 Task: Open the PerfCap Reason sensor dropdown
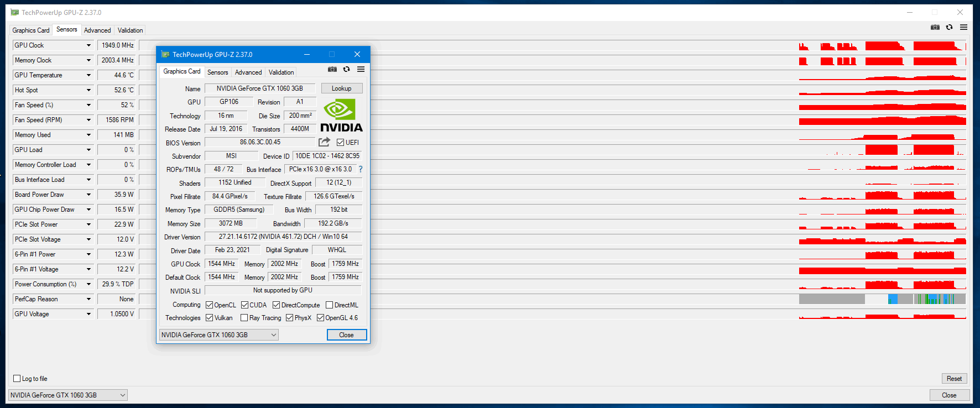88,299
